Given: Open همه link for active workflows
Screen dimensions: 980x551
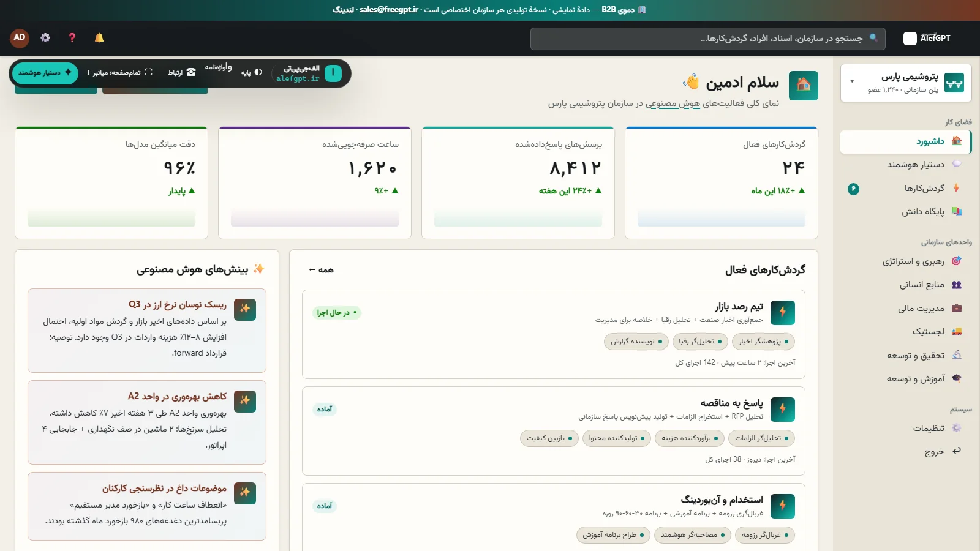Looking at the screenshot, I should pos(322,270).
